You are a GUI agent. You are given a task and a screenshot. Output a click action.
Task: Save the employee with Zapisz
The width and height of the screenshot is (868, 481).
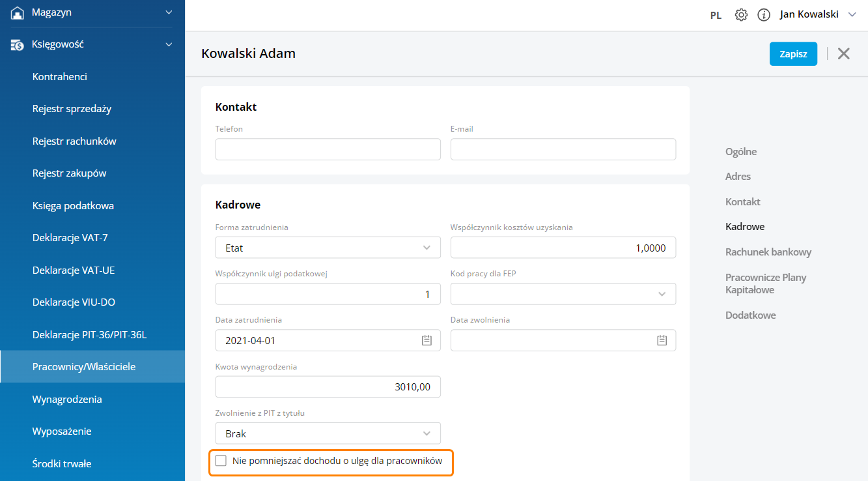(792, 54)
